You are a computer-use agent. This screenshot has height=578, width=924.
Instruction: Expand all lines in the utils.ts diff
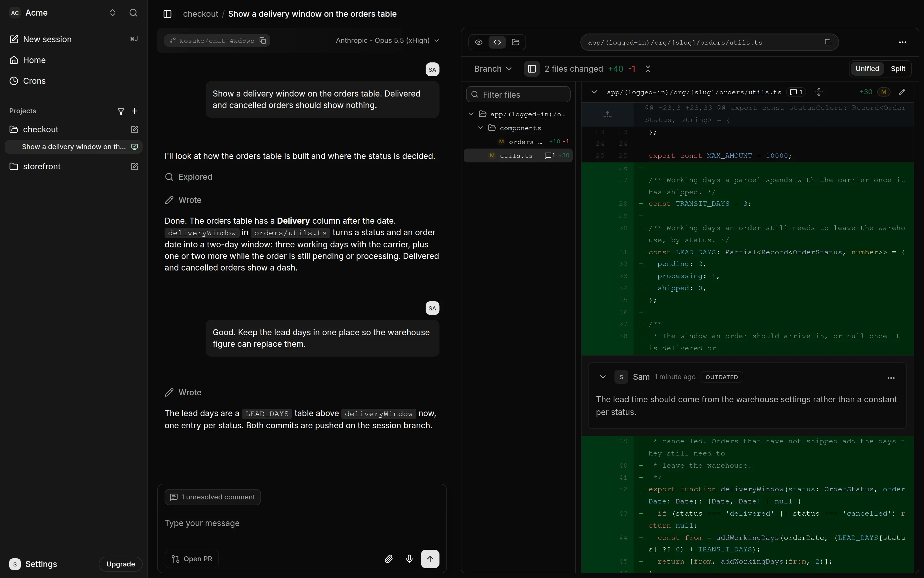(x=819, y=92)
